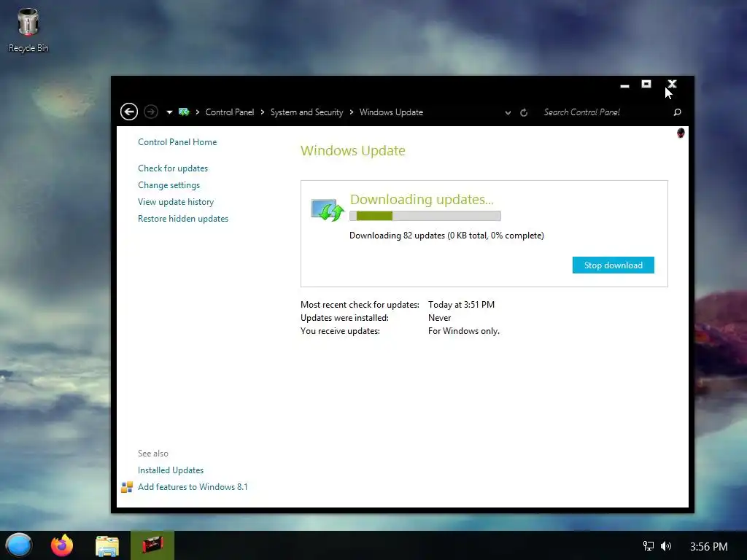This screenshot has width=747, height=560.
Task: Open the help icon in top right corner
Action: pyautogui.click(x=681, y=133)
